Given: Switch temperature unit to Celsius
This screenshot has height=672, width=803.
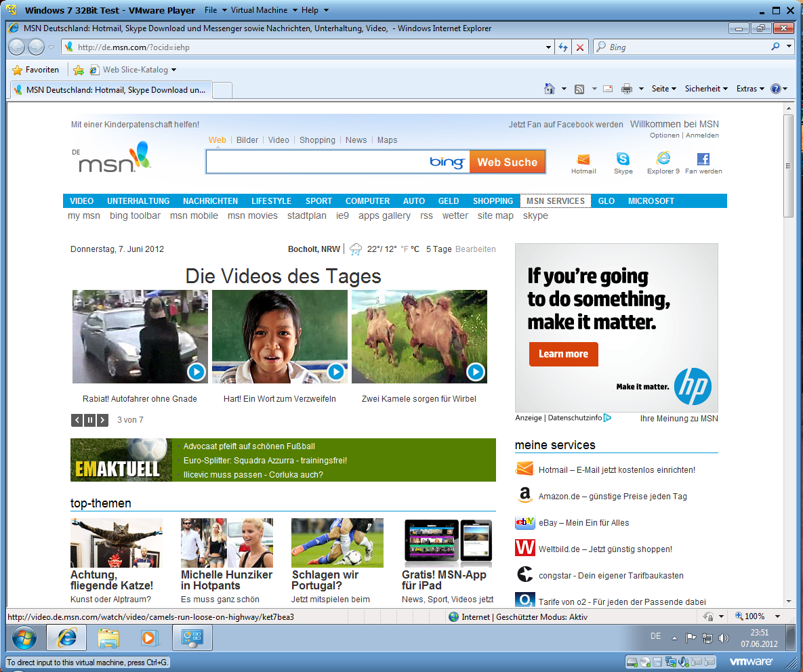Looking at the screenshot, I should [x=415, y=249].
